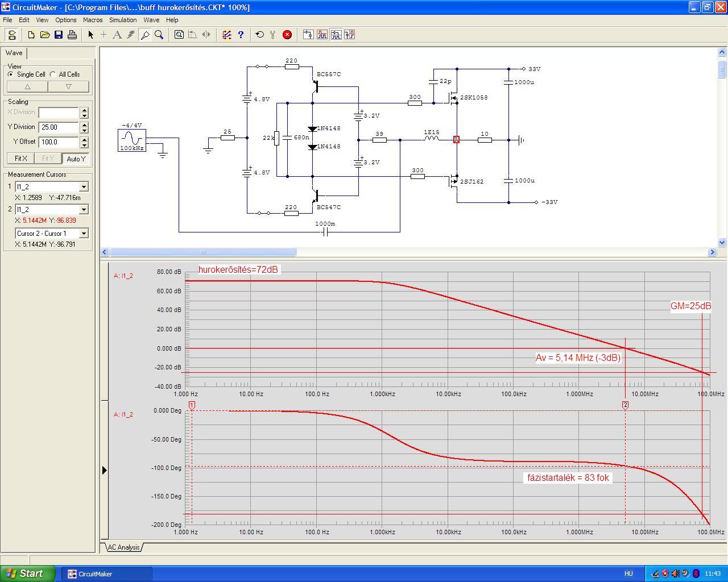Image resolution: width=728 pixels, height=582 pixels.
Task: Select the Text tool (letter A)
Action: 117,35
